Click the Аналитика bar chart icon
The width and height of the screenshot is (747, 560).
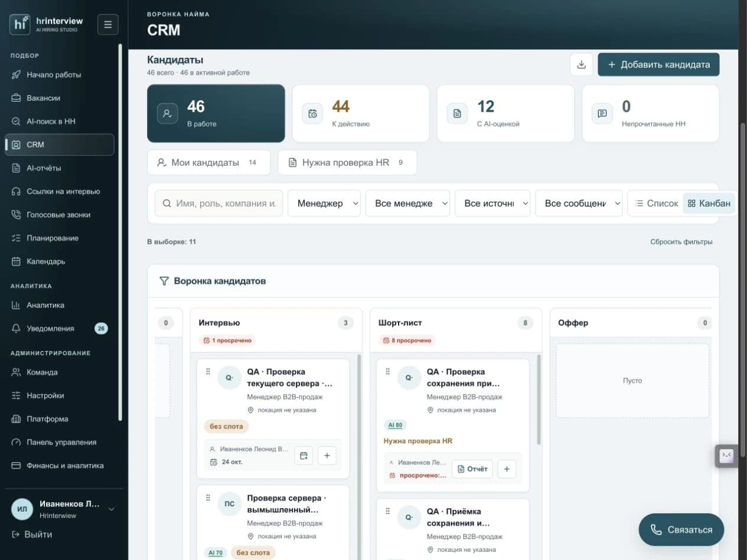[x=16, y=305]
